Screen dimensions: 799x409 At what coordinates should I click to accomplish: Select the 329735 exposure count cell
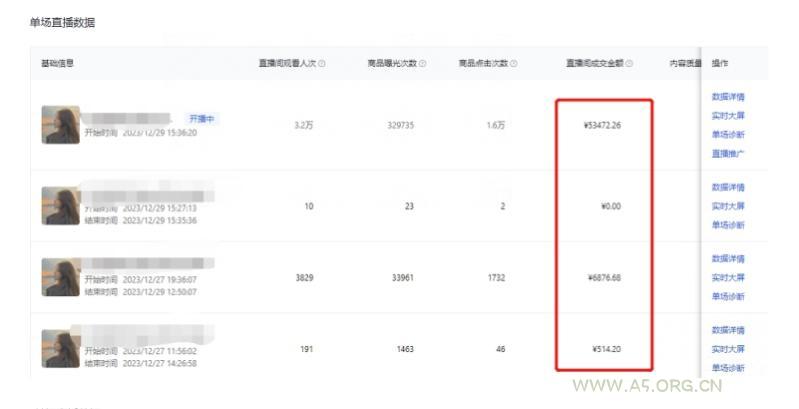[x=401, y=125]
